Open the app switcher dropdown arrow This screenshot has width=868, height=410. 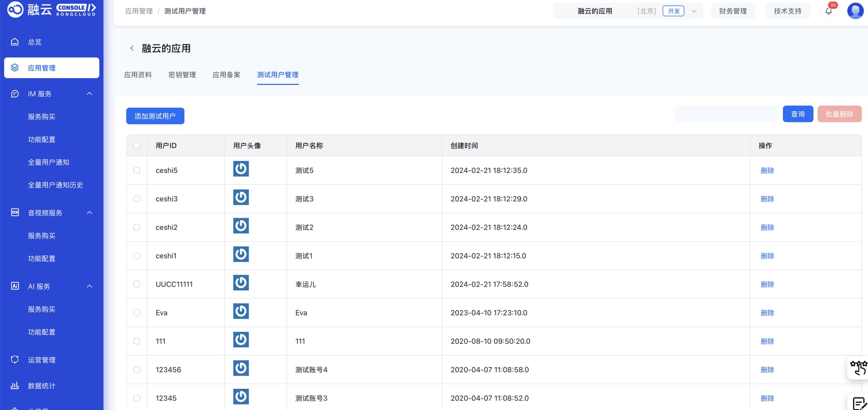(694, 11)
